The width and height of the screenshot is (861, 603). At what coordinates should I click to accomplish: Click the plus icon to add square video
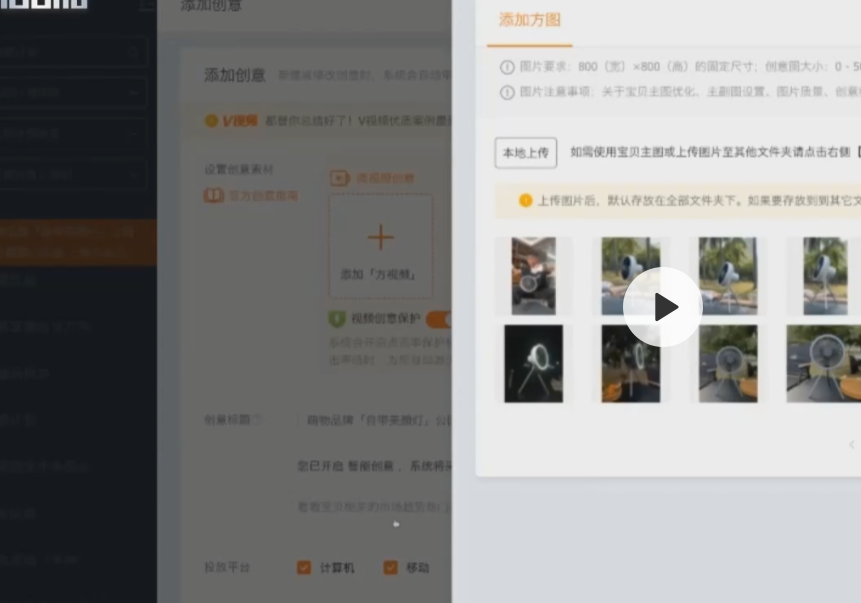coord(380,238)
